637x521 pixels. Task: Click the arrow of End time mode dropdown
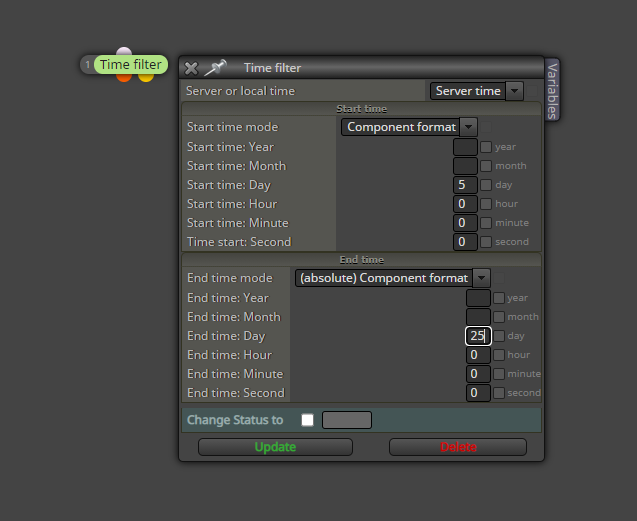[x=481, y=278]
